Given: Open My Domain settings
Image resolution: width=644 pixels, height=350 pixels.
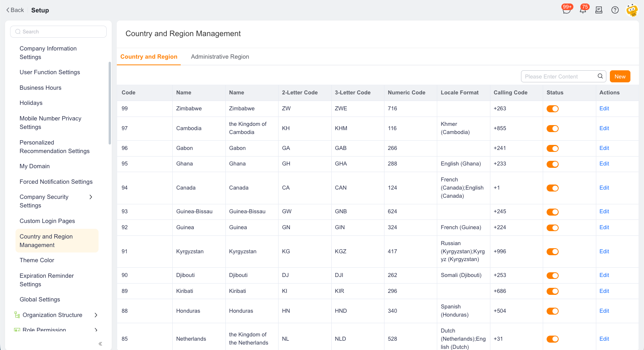Looking at the screenshot, I should click(35, 166).
